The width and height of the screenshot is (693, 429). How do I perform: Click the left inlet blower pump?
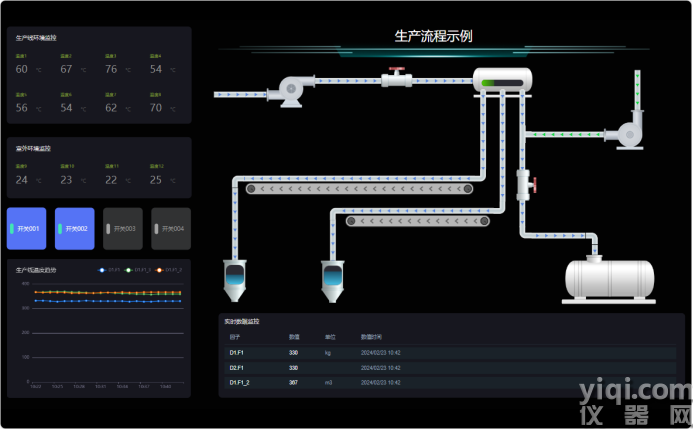(291, 91)
